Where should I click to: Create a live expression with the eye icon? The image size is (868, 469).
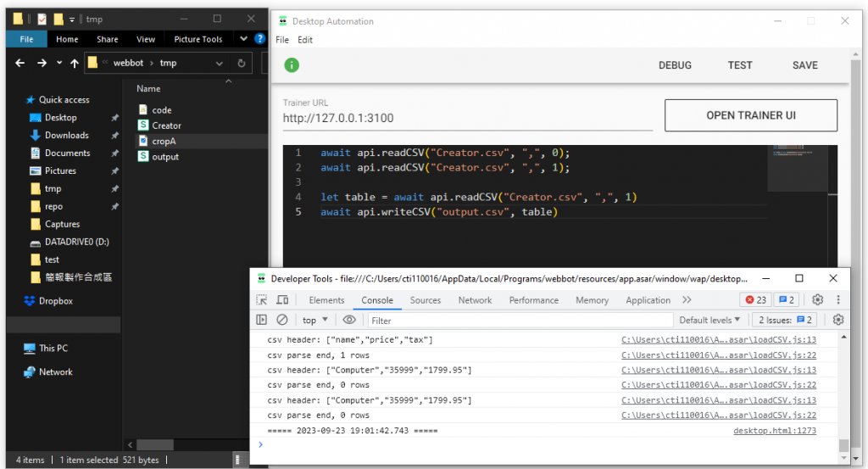click(349, 320)
